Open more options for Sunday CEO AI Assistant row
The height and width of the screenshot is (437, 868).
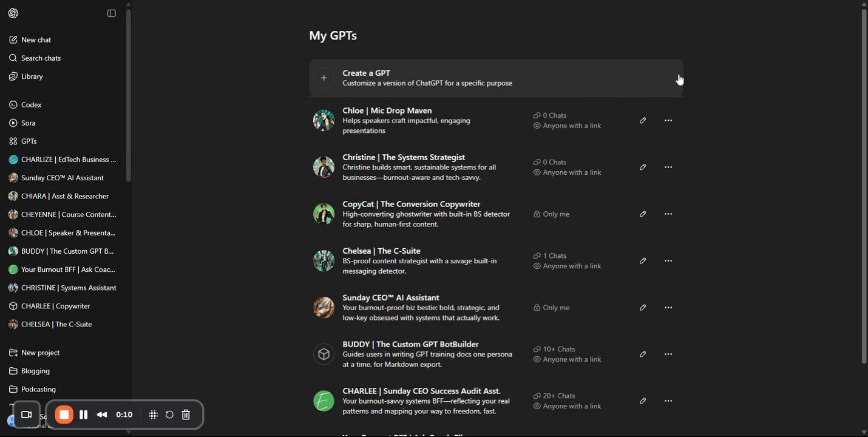tap(668, 307)
